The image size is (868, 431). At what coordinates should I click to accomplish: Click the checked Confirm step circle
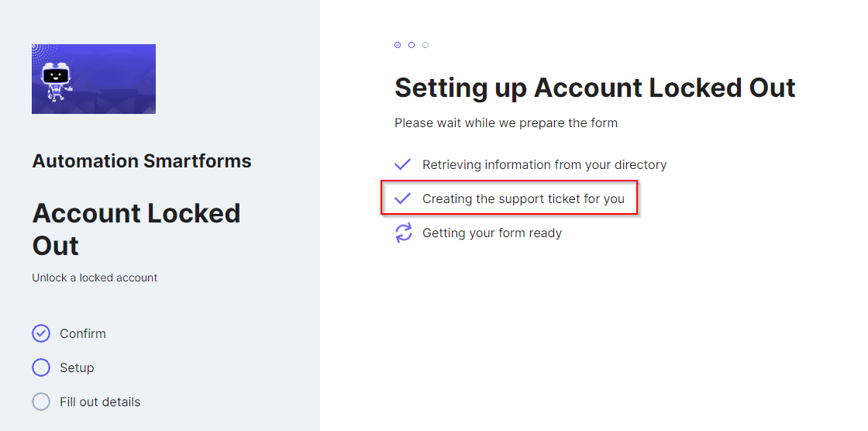coord(41,333)
